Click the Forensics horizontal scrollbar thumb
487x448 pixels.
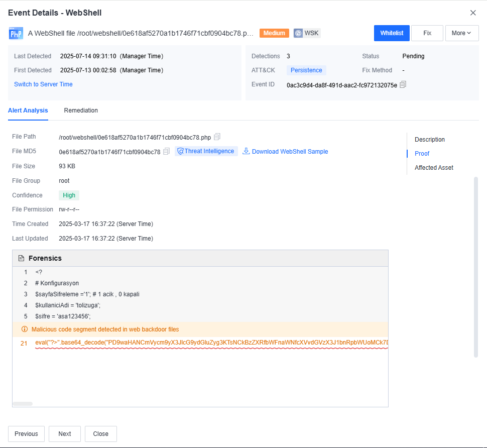pos(23,404)
